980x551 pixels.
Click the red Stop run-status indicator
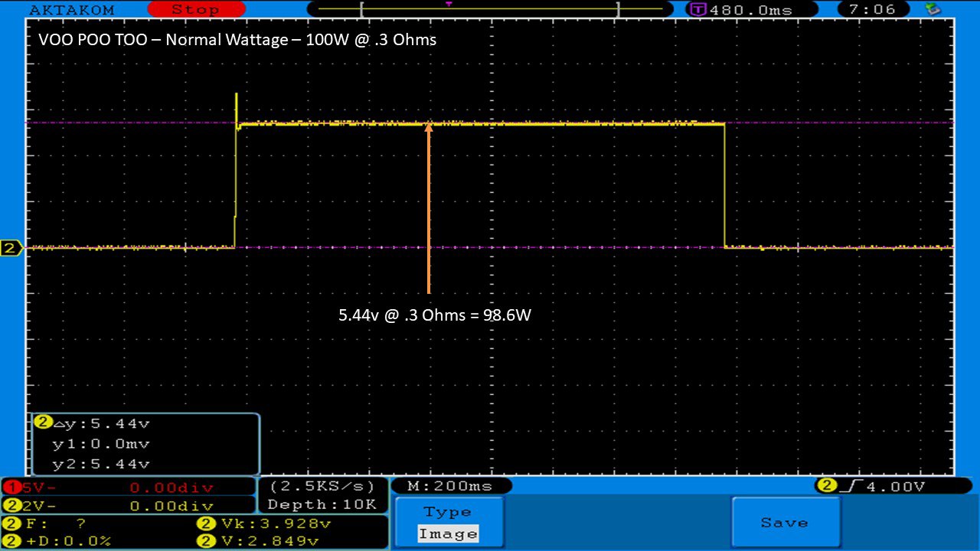(x=194, y=10)
